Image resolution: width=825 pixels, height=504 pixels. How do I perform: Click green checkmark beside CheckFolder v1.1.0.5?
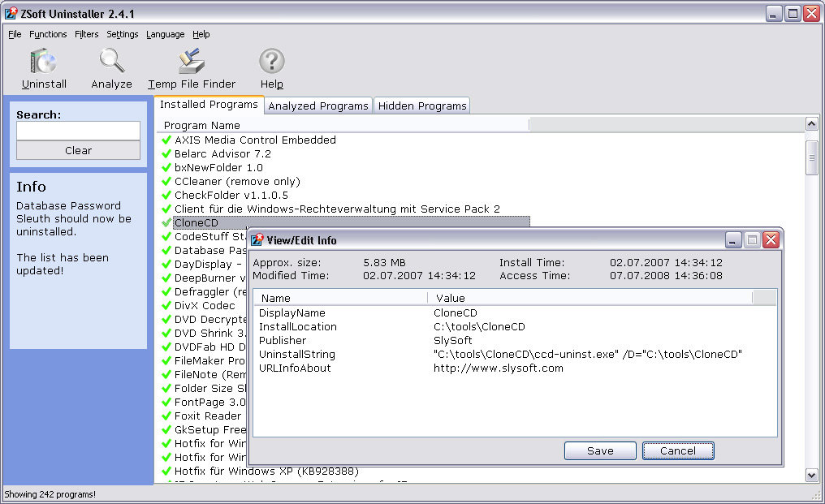(166, 195)
